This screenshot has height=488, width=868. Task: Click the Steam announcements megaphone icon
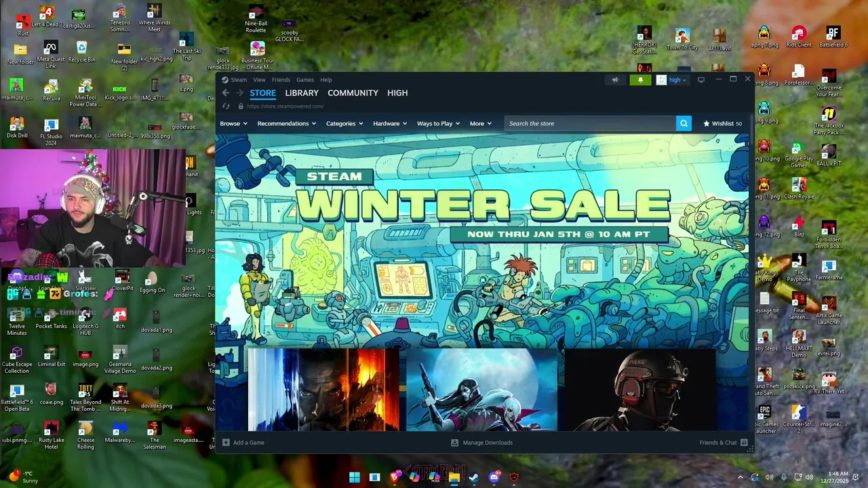pos(615,80)
